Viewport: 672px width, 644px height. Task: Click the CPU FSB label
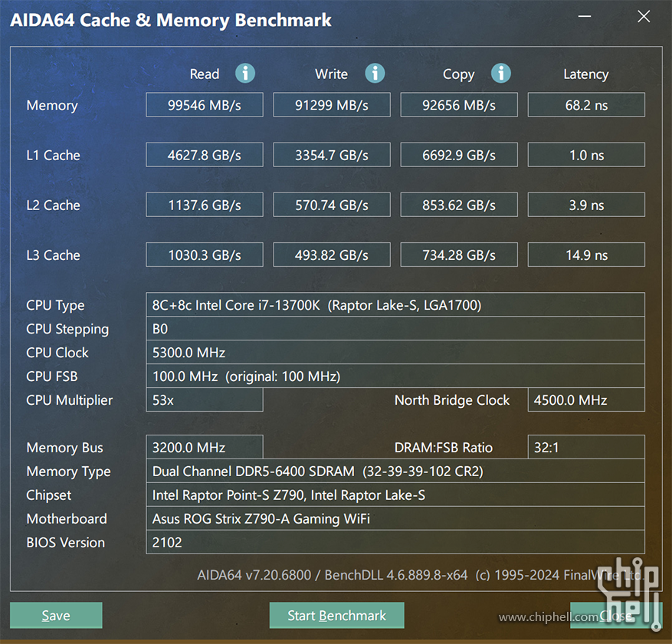52,376
